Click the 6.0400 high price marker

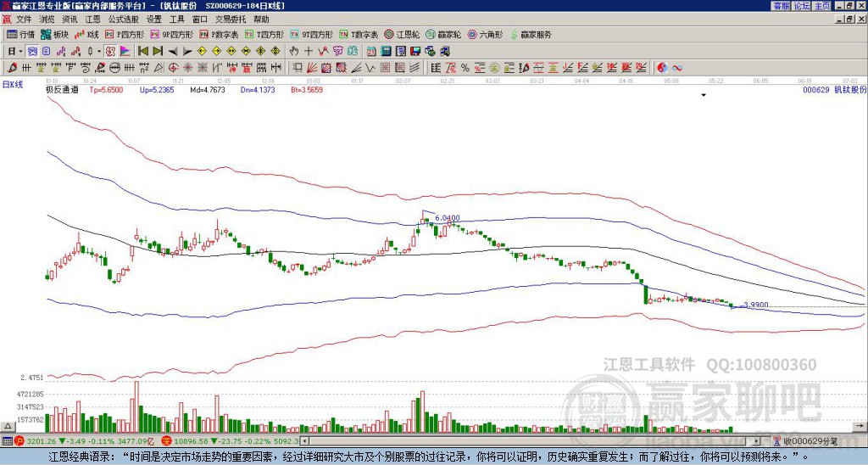[448, 218]
